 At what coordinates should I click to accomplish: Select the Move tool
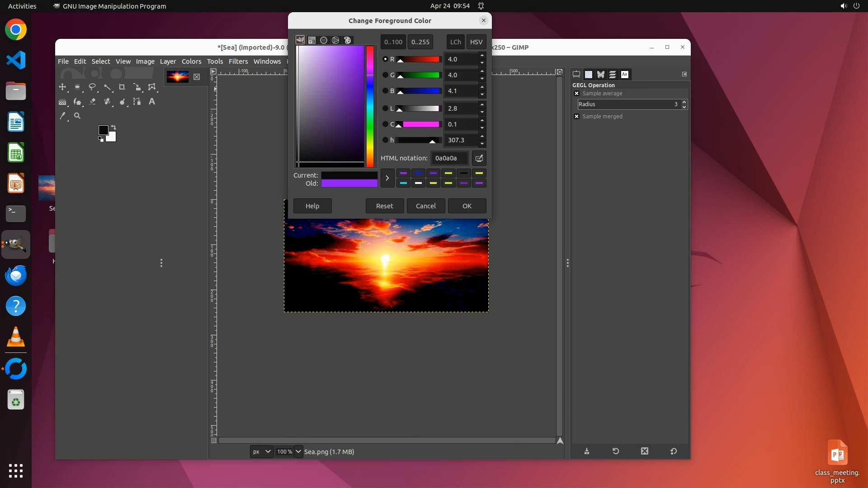click(62, 87)
